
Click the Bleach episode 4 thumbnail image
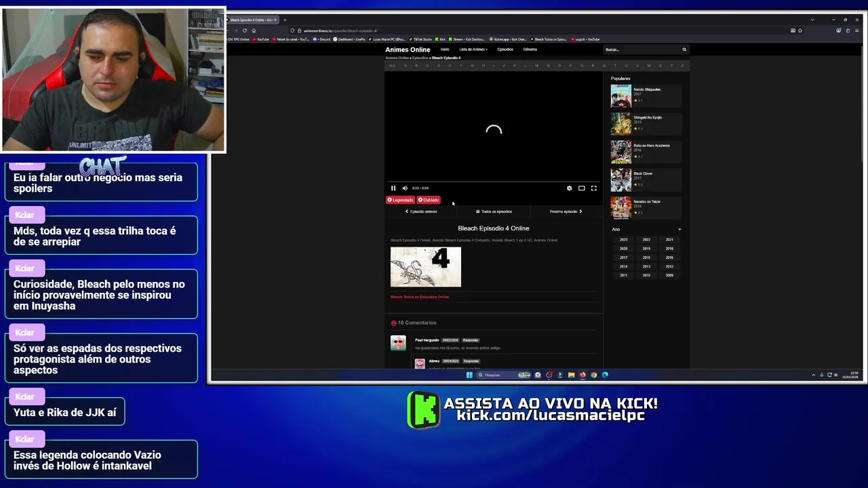coord(426,267)
